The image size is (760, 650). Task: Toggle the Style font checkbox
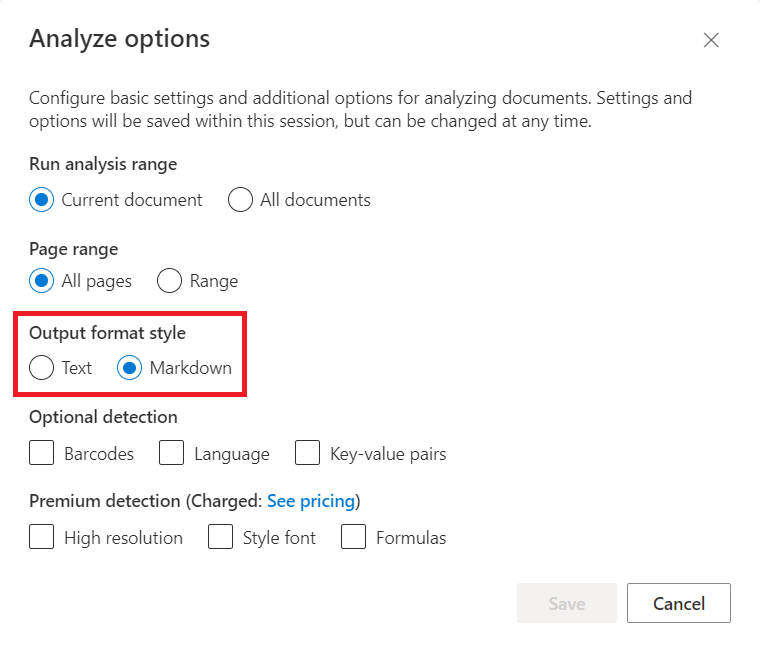coord(221,538)
